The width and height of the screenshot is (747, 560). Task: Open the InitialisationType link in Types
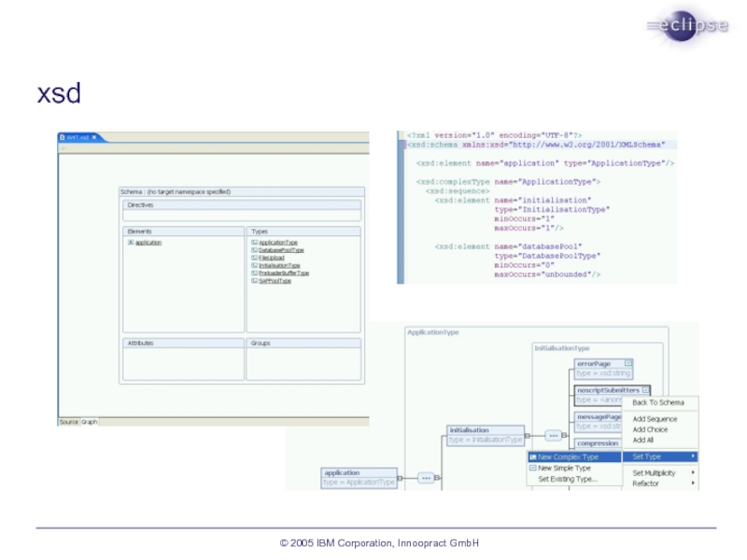(x=279, y=265)
